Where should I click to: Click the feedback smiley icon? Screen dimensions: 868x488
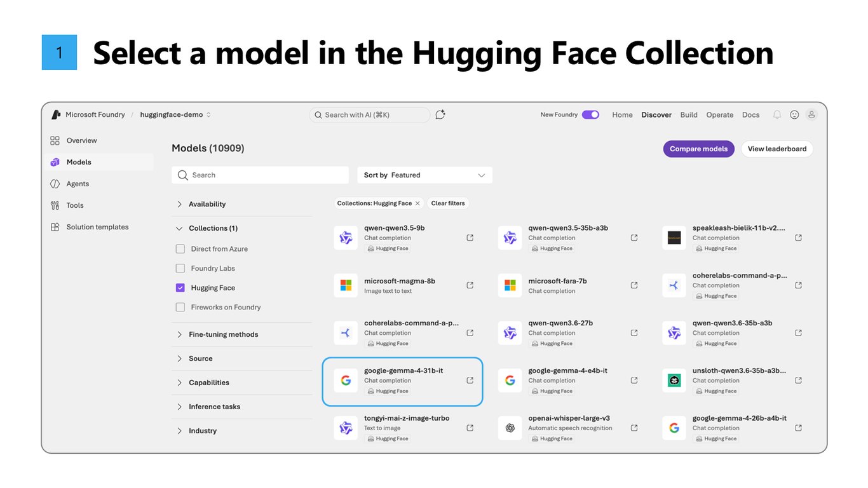pos(794,115)
